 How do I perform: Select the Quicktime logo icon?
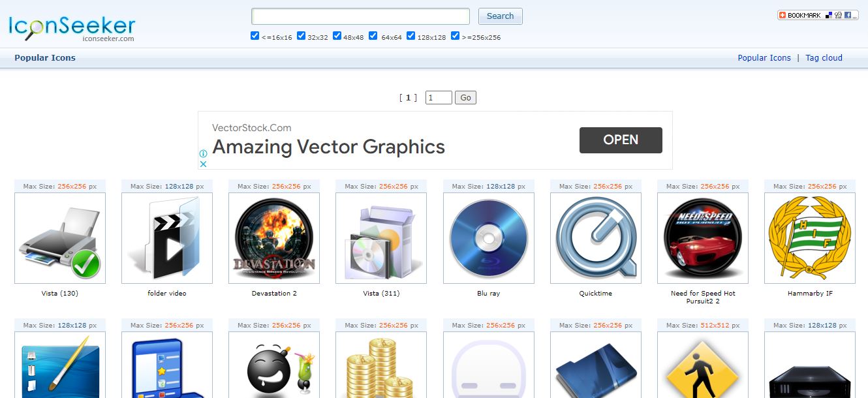(595, 237)
